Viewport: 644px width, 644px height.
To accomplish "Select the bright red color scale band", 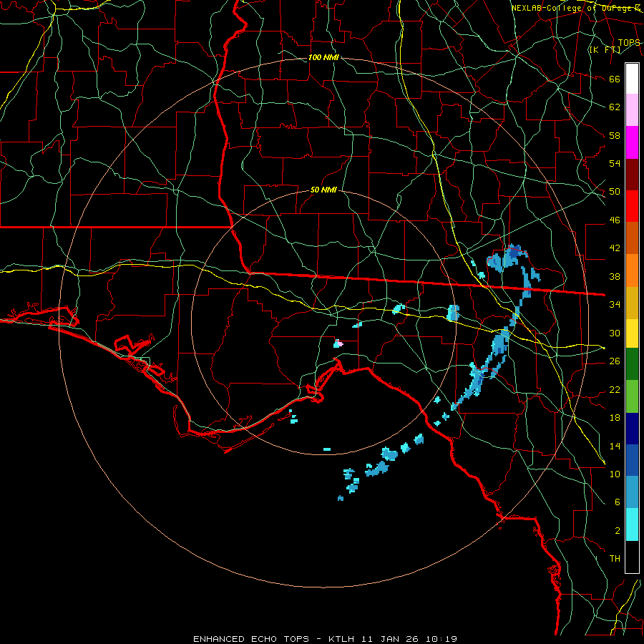I will pyautogui.click(x=632, y=206).
